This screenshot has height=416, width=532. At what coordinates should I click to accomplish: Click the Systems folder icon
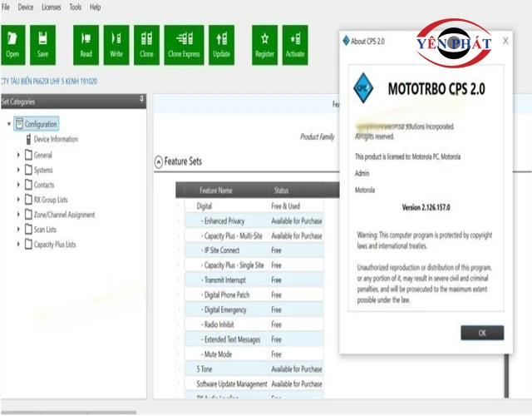[x=28, y=170]
